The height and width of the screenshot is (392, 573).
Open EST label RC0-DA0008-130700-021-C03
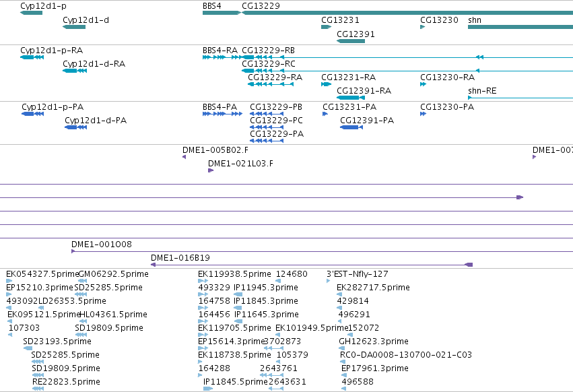[x=406, y=355]
